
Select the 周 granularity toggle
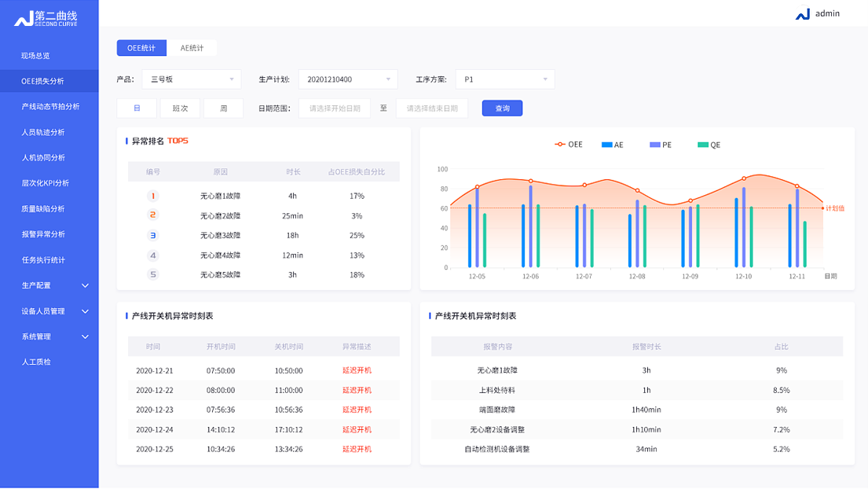(223, 108)
